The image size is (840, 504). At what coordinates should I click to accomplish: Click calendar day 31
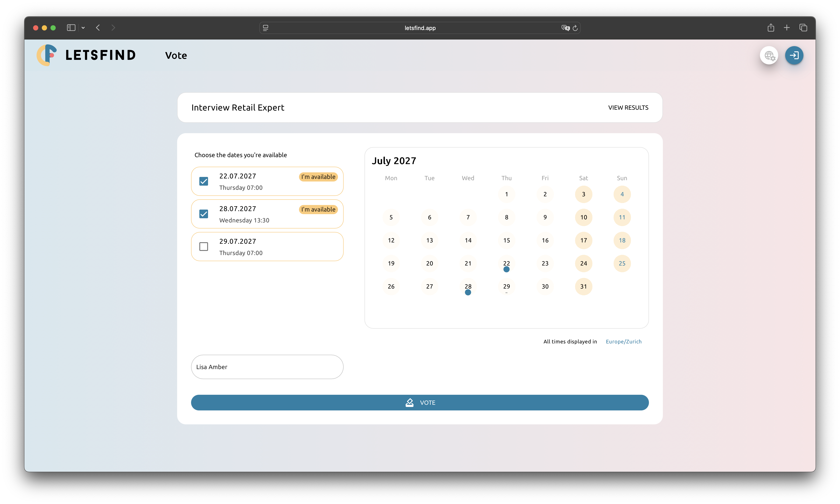pyautogui.click(x=584, y=287)
